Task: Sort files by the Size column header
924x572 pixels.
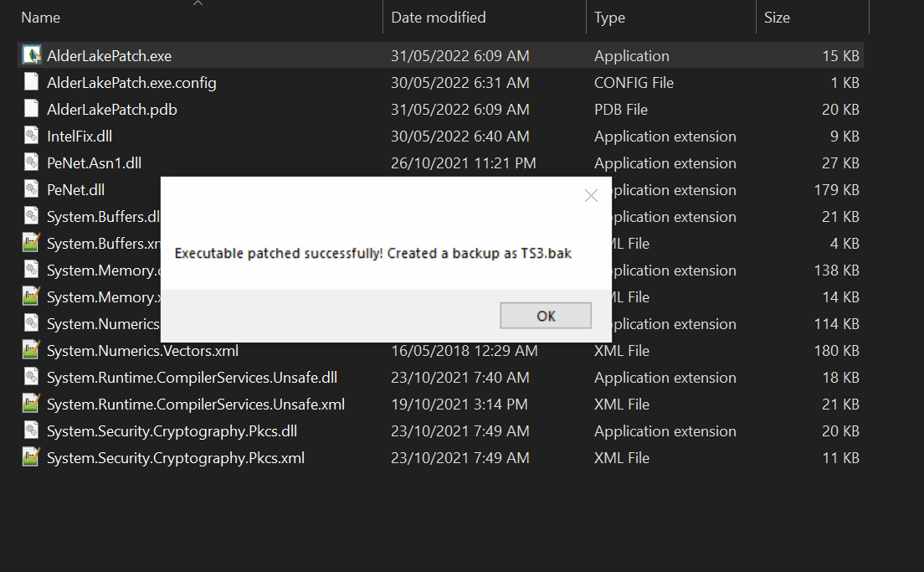Action: point(777,18)
